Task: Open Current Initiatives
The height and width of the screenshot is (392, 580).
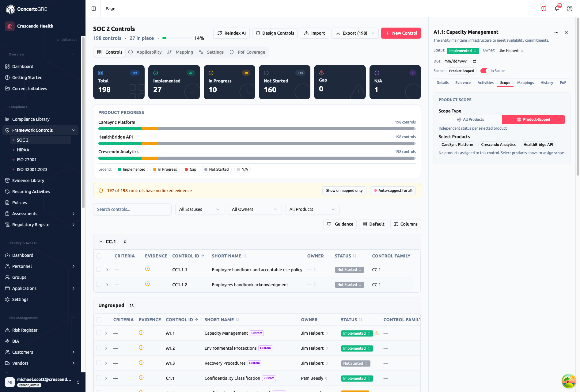Action: 29,89
